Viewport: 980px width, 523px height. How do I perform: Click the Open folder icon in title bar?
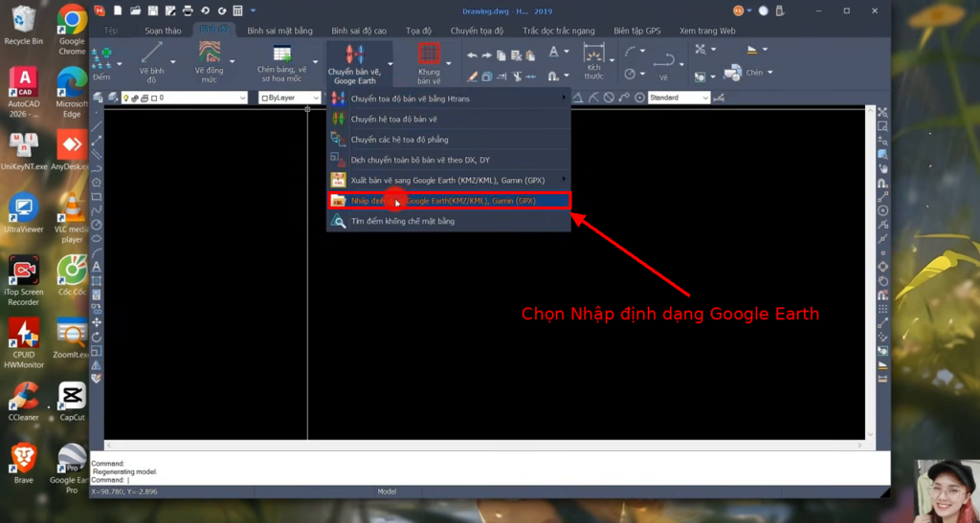pyautogui.click(x=135, y=11)
